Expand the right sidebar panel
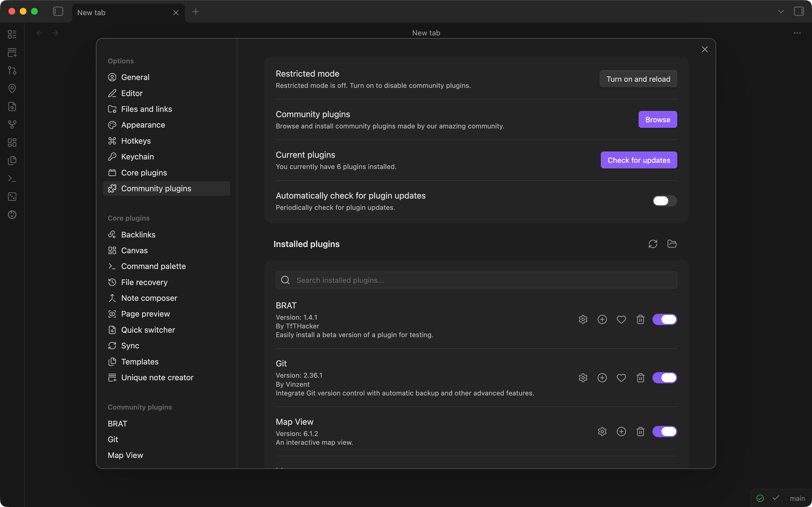 [799, 12]
